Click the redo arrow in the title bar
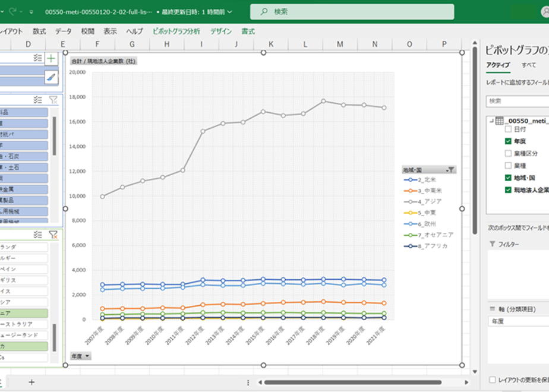The height and width of the screenshot is (392, 549). 12,11
